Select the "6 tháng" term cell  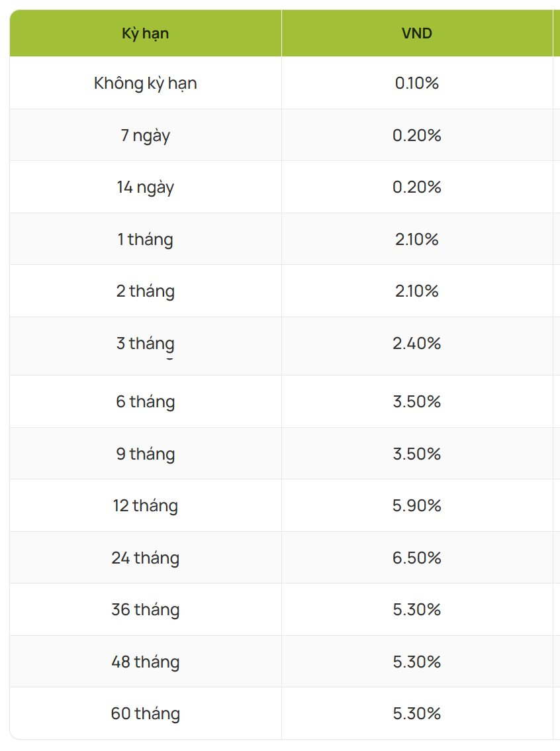point(145,402)
